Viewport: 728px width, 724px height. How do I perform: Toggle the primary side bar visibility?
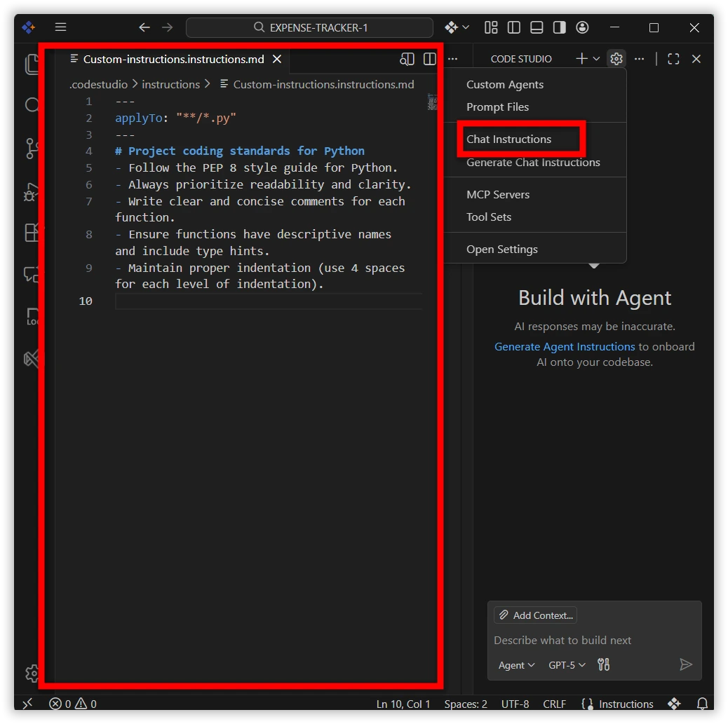click(x=514, y=27)
